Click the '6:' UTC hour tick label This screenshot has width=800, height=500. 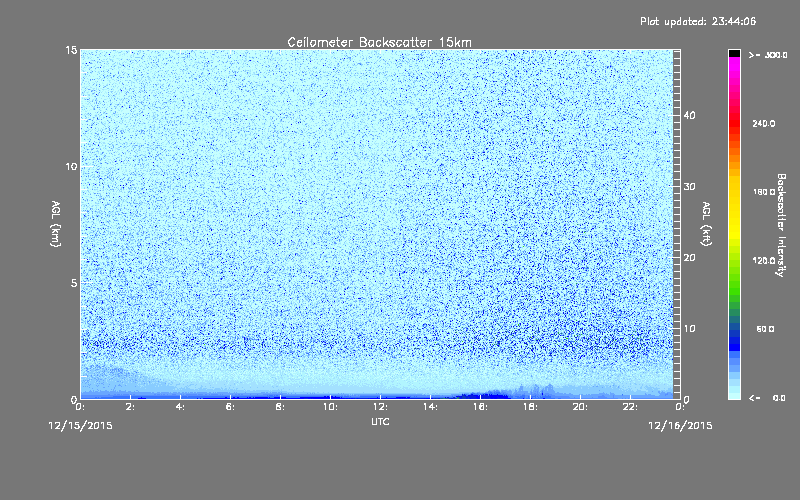pos(231,407)
